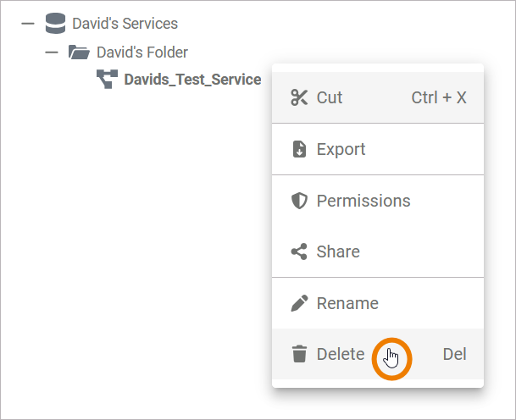Screen dimensions: 516x420
Task: Select the Davids_Test_Service tree item
Action: [192, 80]
